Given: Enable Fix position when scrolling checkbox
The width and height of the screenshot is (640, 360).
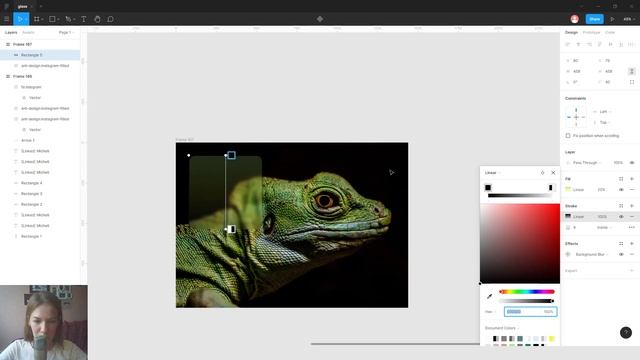Looking at the screenshot, I should pos(568,136).
